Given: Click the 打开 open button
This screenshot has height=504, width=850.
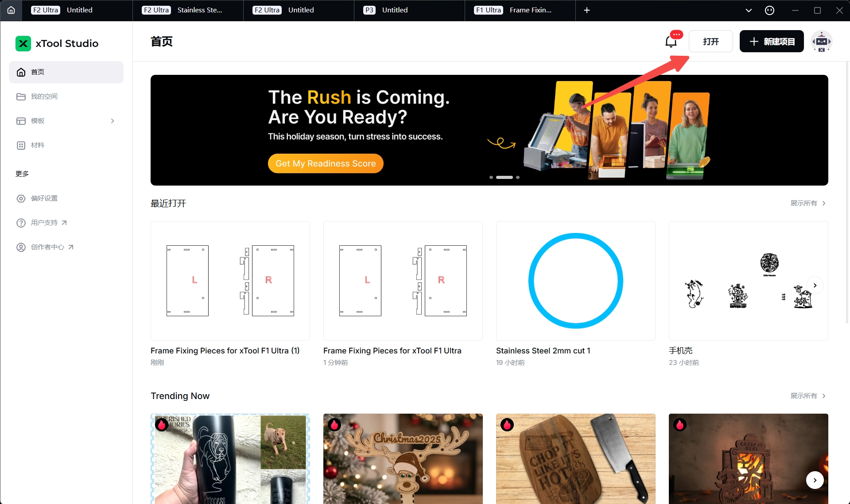Looking at the screenshot, I should click(711, 41).
